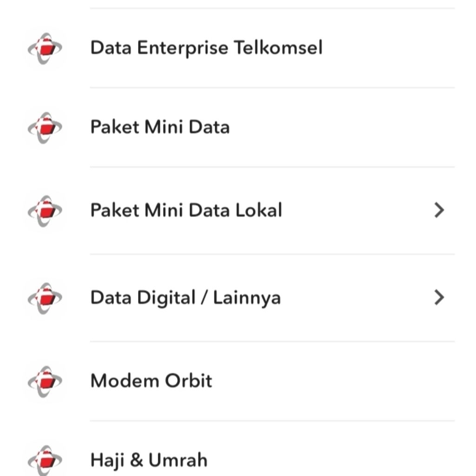This screenshot has width=476, height=476.
Task: Select Modem Orbit from the list
Action: (151, 381)
